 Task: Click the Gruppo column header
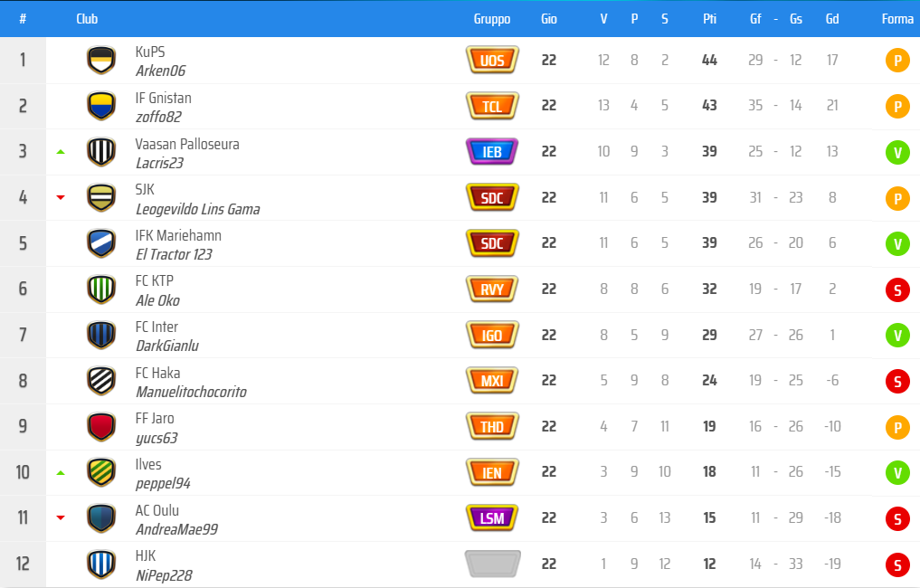click(x=492, y=19)
